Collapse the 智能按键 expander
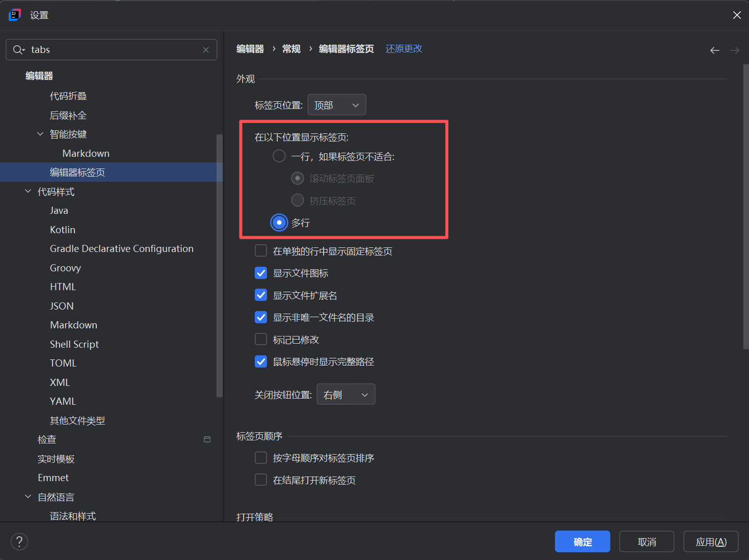This screenshot has height=560, width=749. (40, 134)
